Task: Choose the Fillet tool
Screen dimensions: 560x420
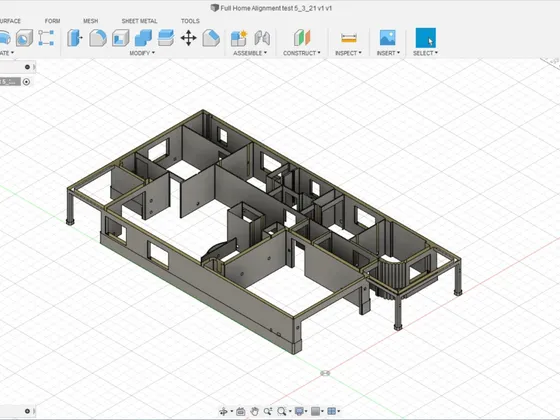Action: point(98,38)
